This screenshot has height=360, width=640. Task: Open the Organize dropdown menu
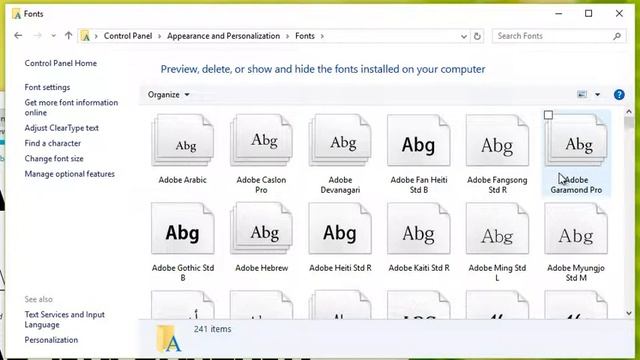(x=169, y=95)
